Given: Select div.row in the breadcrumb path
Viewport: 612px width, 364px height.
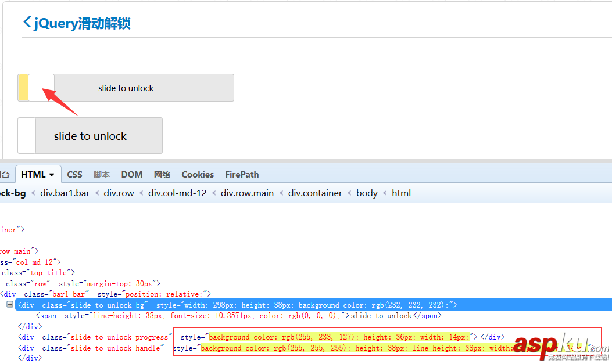Looking at the screenshot, I should coord(119,193).
